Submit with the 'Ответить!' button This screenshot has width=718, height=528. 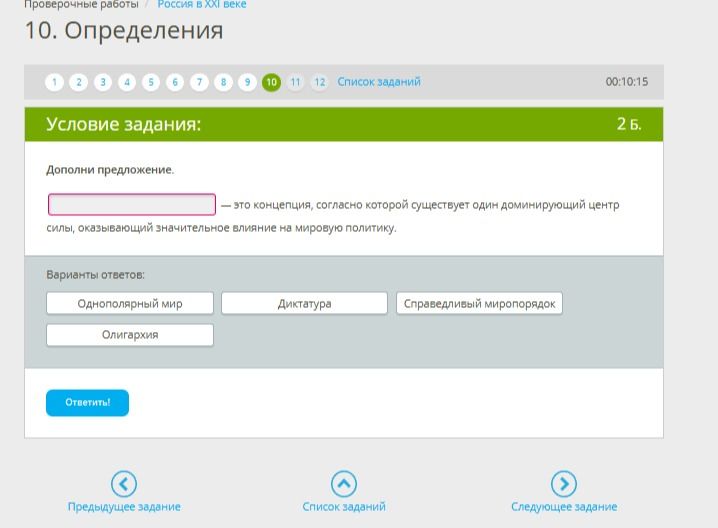click(87, 403)
